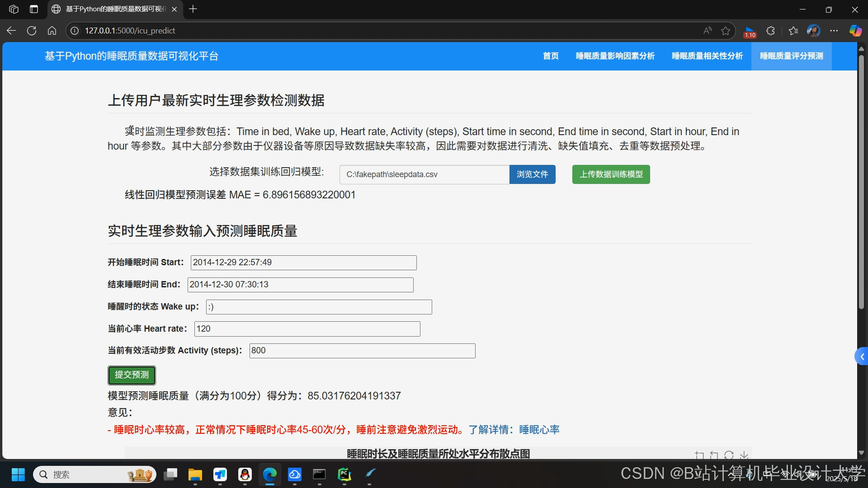Expand the blue side panel arrow
The height and width of the screenshot is (488, 868).
(862, 357)
